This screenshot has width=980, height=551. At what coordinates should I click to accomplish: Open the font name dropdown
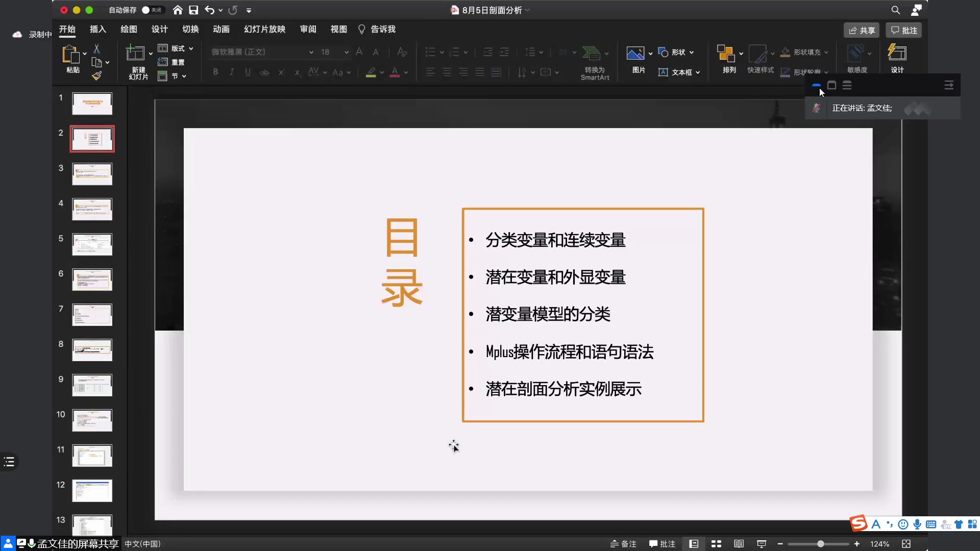[311, 52]
